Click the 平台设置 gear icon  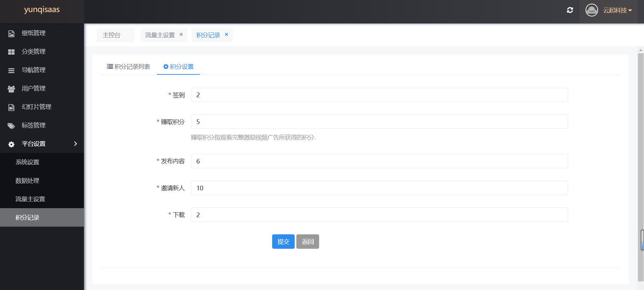pos(11,144)
